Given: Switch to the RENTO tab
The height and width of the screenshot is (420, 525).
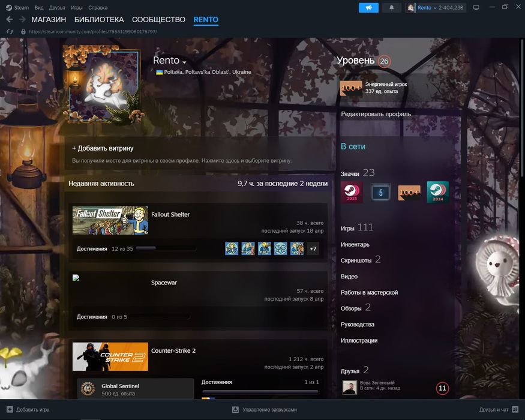Looking at the screenshot, I should [x=206, y=20].
